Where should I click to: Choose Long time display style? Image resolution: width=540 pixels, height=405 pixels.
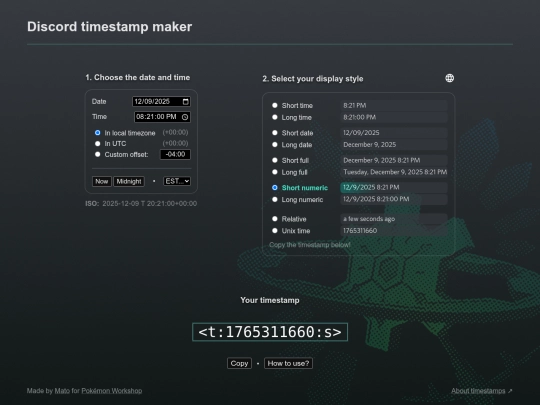pyautogui.click(x=274, y=117)
